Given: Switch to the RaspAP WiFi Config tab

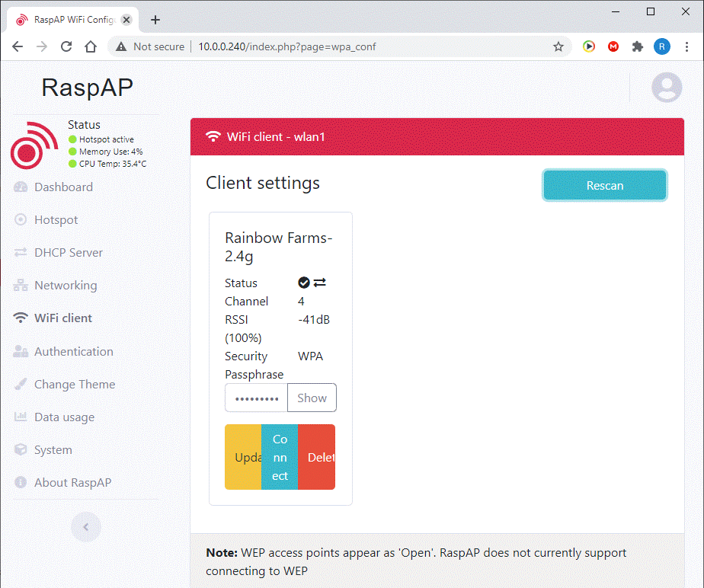Looking at the screenshot, I should point(69,19).
